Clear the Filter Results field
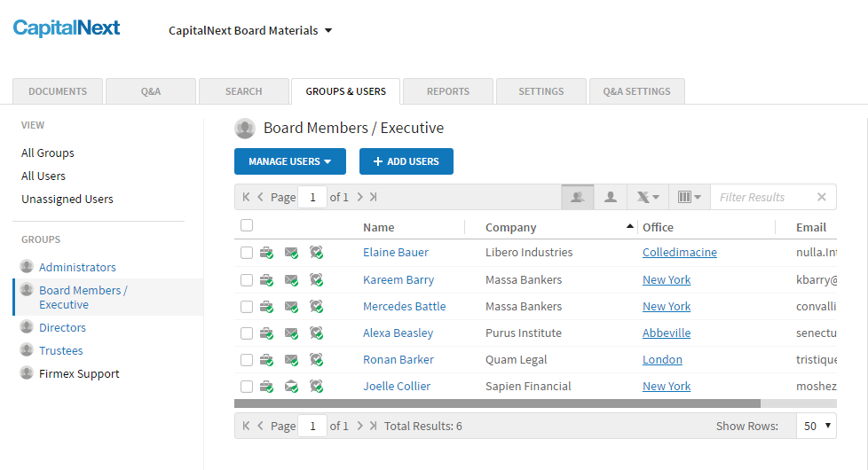 822,197
